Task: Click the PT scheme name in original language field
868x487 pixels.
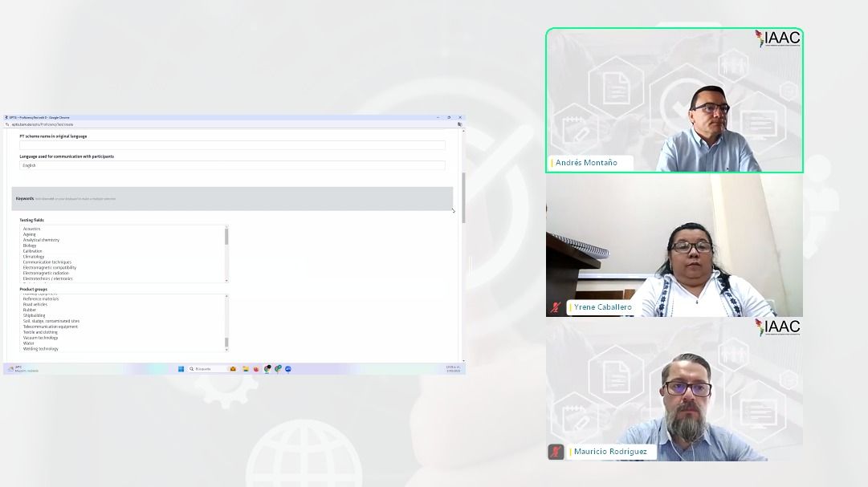Action: pos(232,145)
